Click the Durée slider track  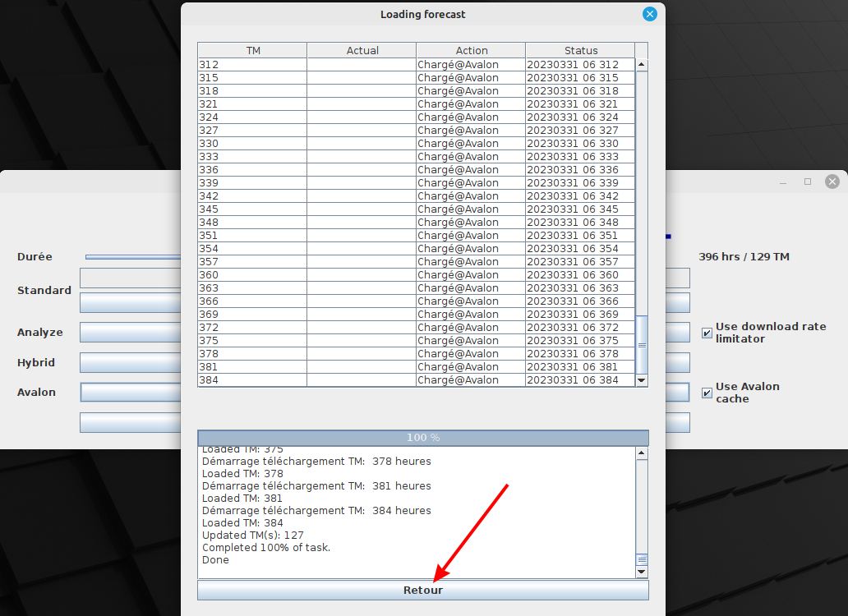131,257
